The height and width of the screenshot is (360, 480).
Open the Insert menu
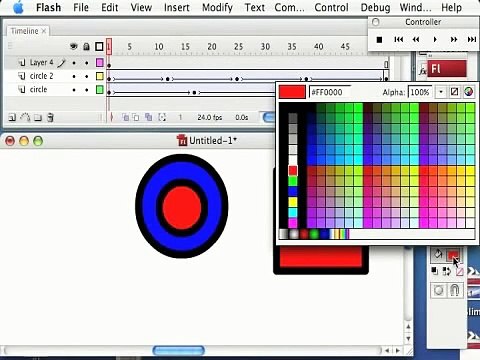(176, 7)
